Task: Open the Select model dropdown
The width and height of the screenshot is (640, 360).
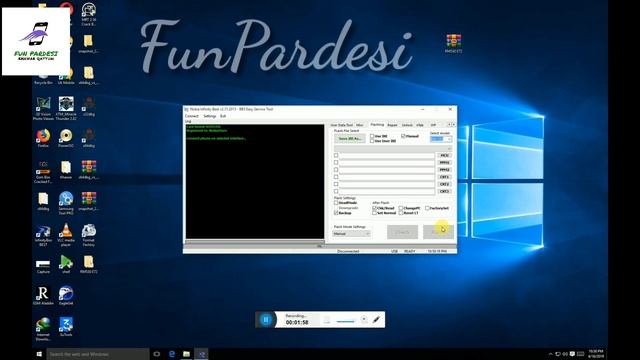Action: [441, 139]
